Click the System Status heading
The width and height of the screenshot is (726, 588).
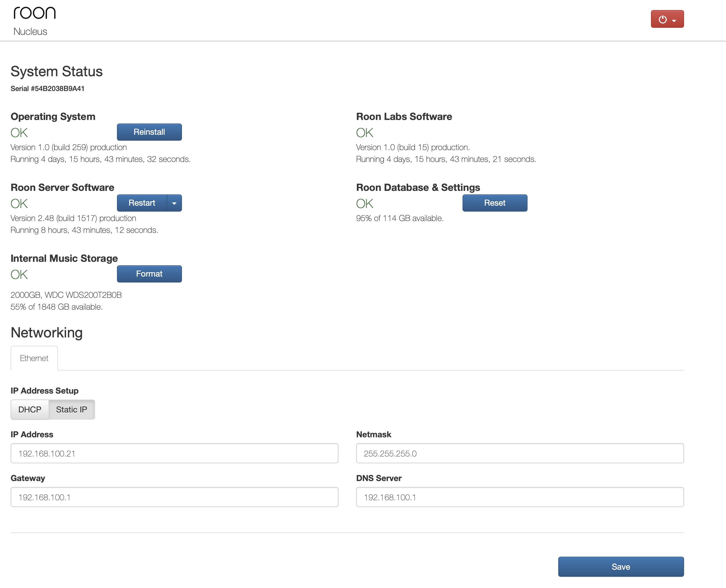(56, 72)
